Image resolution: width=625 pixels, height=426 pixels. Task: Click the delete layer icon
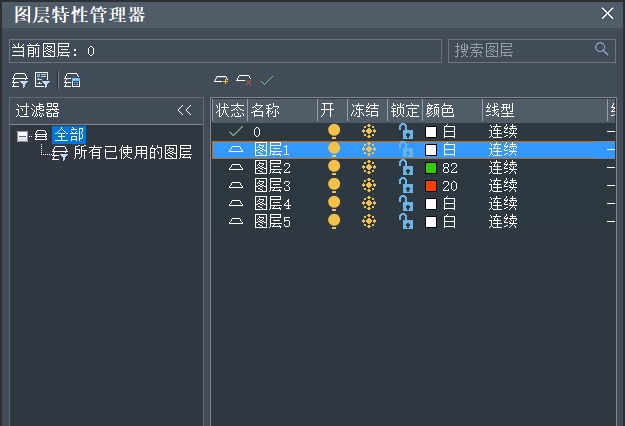click(244, 80)
